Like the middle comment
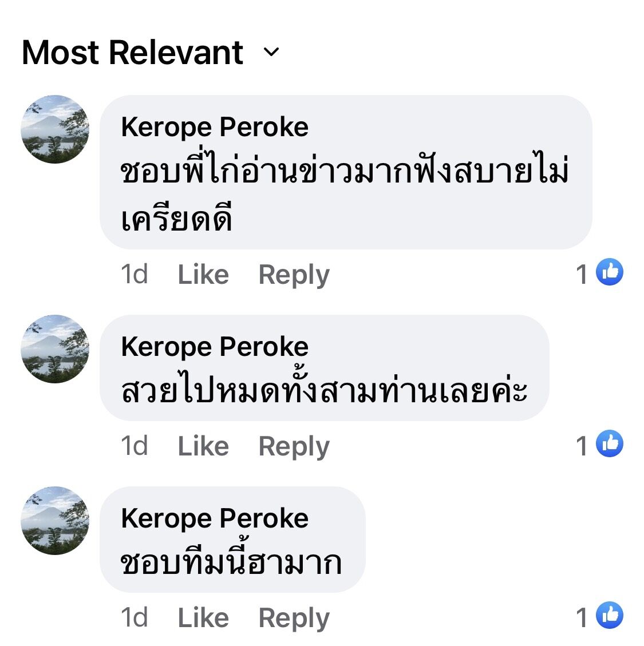The image size is (644, 646). tap(203, 445)
